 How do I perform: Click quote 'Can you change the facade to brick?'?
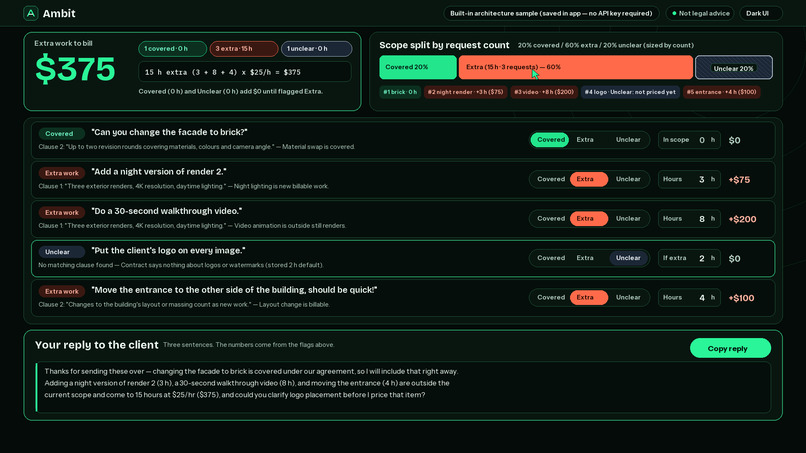click(169, 132)
